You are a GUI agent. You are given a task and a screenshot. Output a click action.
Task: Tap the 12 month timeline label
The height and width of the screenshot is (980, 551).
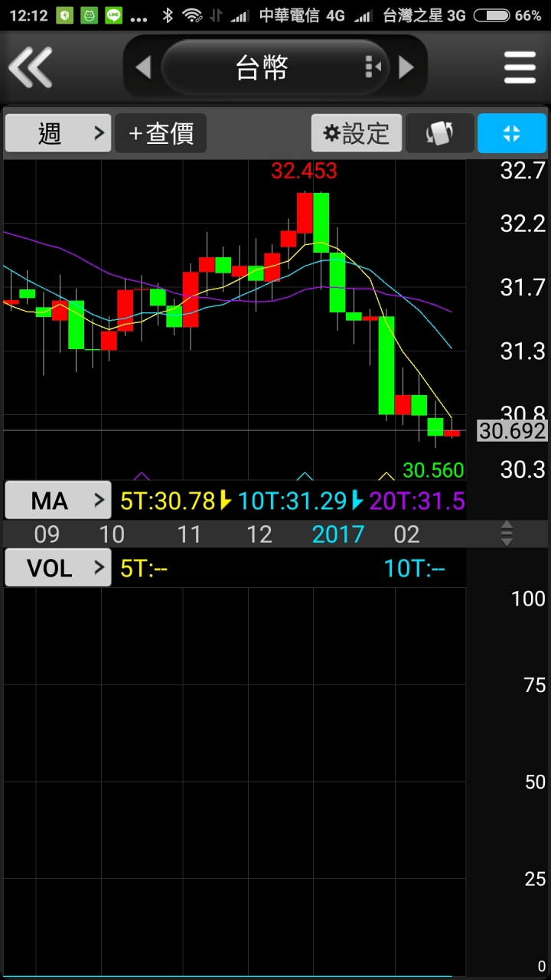(259, 534)
